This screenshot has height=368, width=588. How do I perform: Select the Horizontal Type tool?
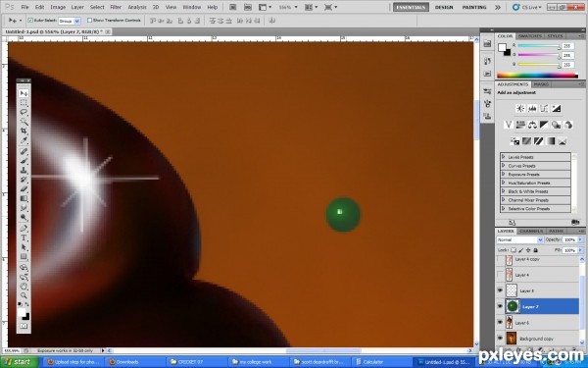pyautogui.click(x=24, y=237)
